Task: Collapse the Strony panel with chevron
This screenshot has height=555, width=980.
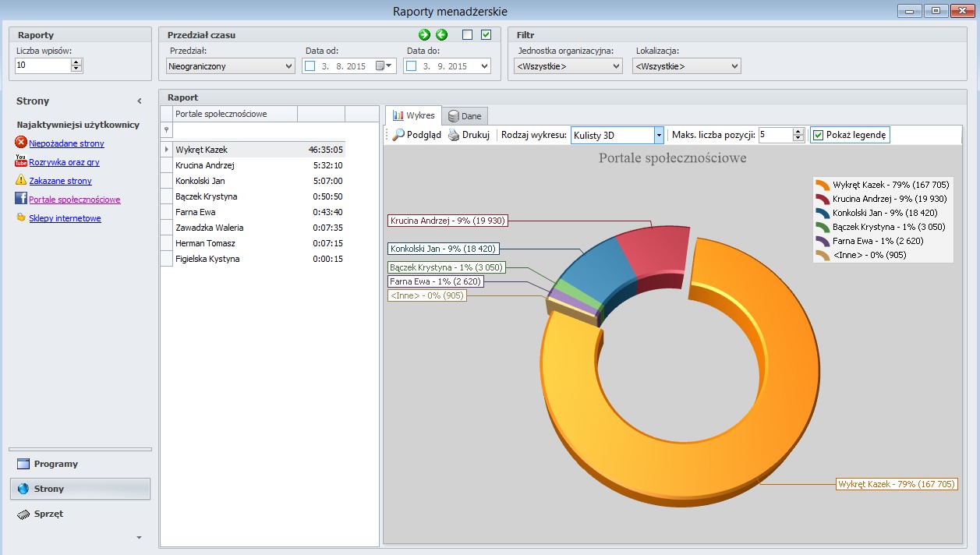Action: click(140, 101)
